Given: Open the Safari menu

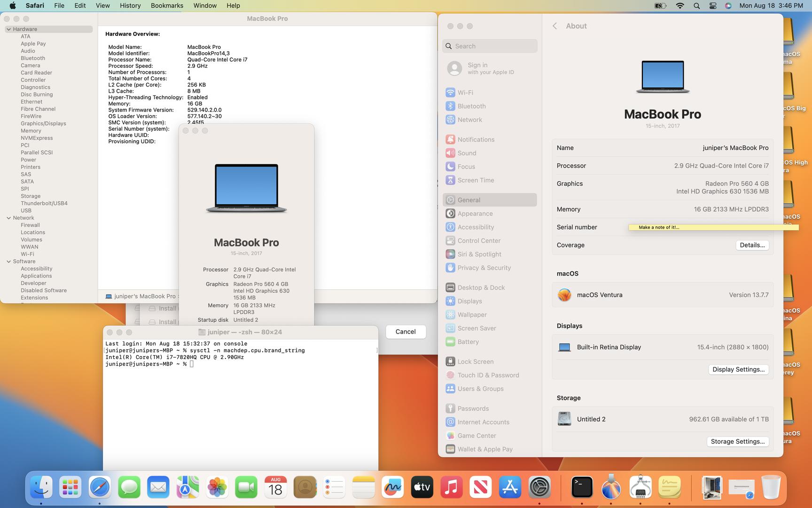Looking at the screenshot, I should click(x=35, y=6).
